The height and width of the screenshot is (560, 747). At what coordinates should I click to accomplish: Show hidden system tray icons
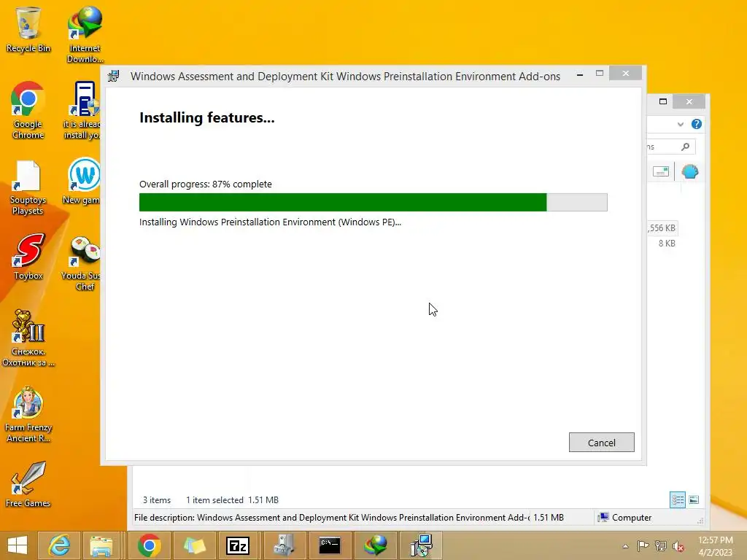tap(625, 546)
